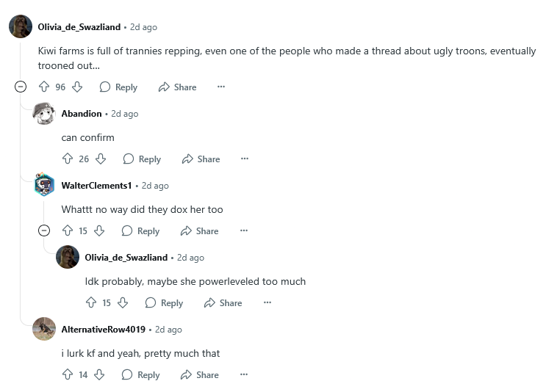Open more options on Abandion's comment

point(245,159)
